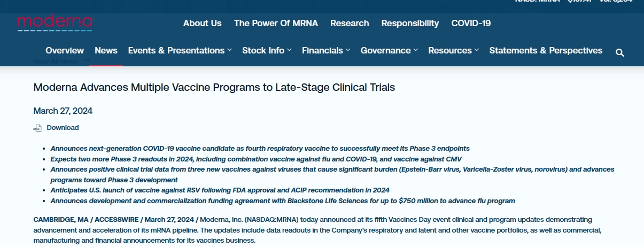Expand the Stock Info dropdown arrow
Screen dimensions: 644x247
click(x=289, y=50)
